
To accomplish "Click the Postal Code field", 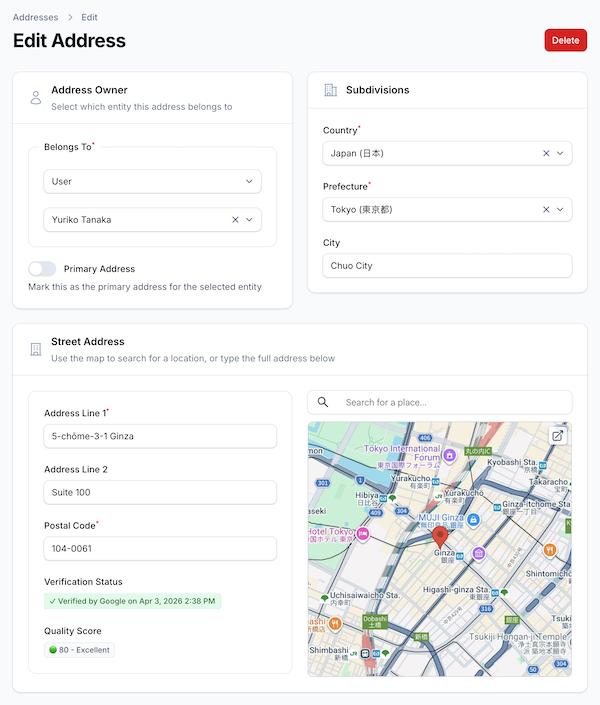I will click(160, 549).
